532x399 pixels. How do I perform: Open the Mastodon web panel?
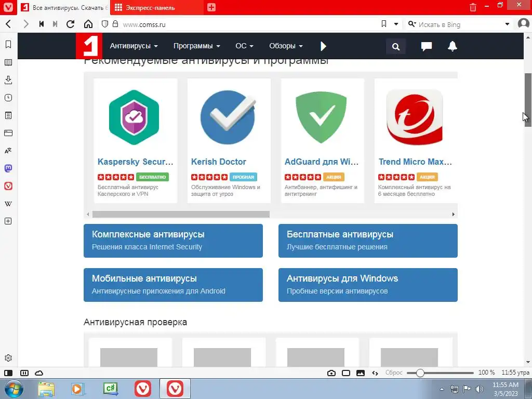tap(8, 168)
